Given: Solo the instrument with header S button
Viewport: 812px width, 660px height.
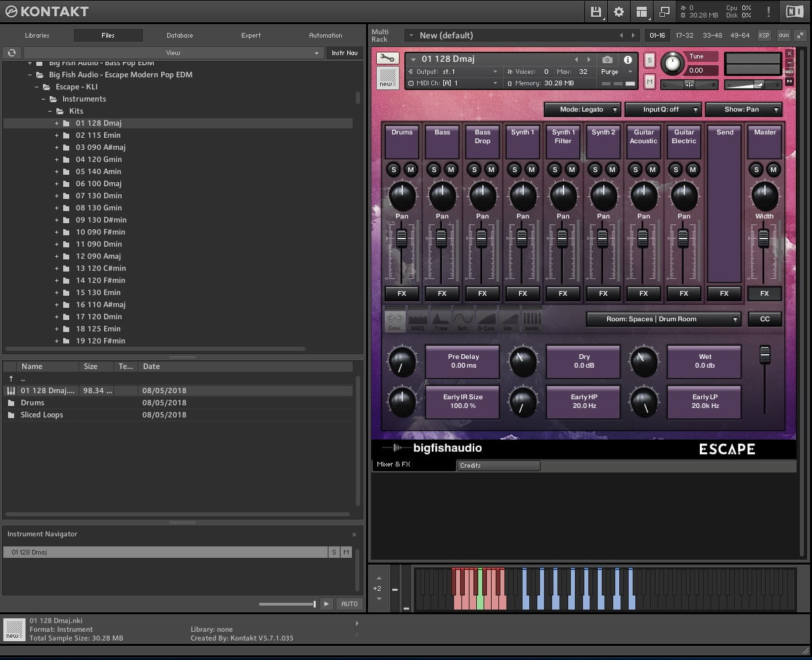Looking at the screenshot, I should [649, 60].
